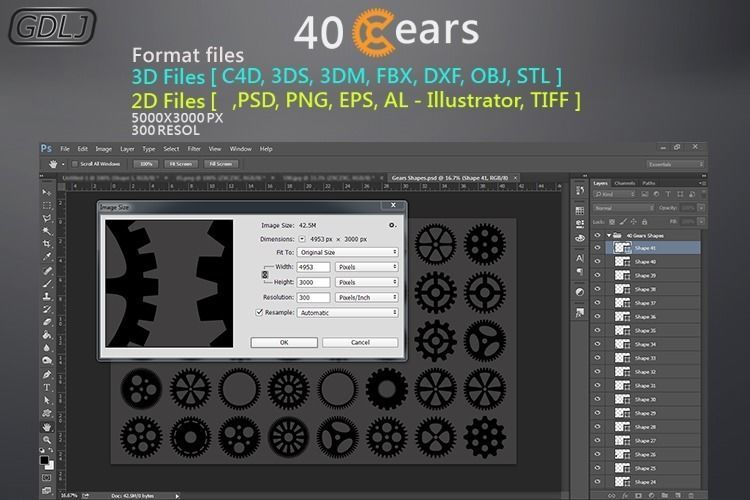Open the Image menu
Screen dimensions: 750x500
pyautogui.click(x=103, y=149)
